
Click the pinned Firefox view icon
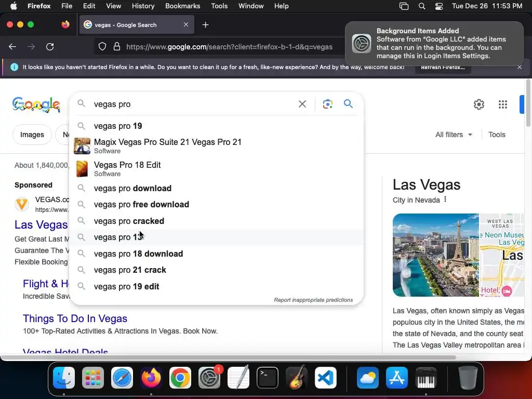coord(65,24)
